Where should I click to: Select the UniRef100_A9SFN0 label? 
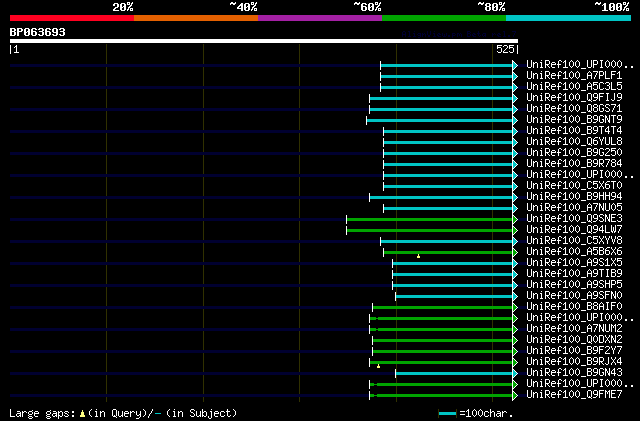pyautogui.click(x=574, y=296)
